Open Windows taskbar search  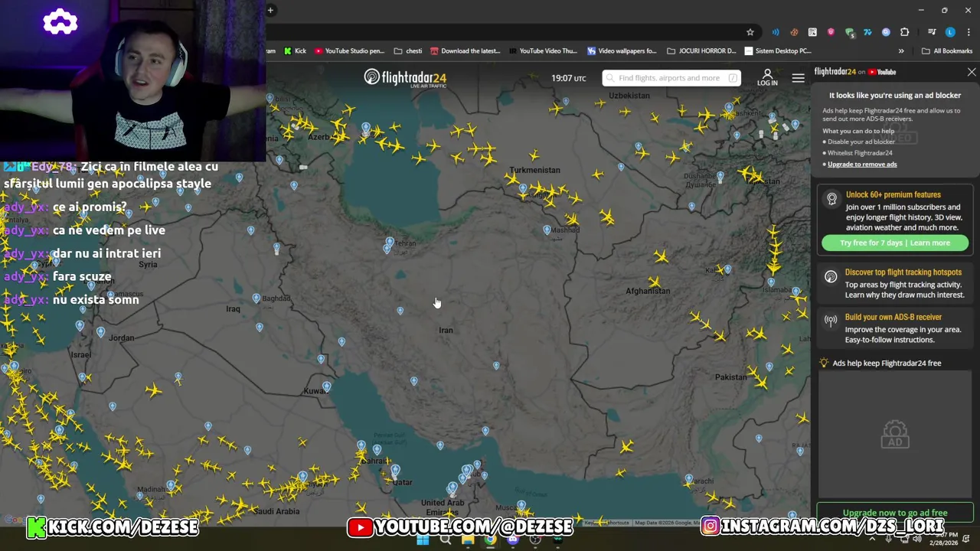[445, 540]
